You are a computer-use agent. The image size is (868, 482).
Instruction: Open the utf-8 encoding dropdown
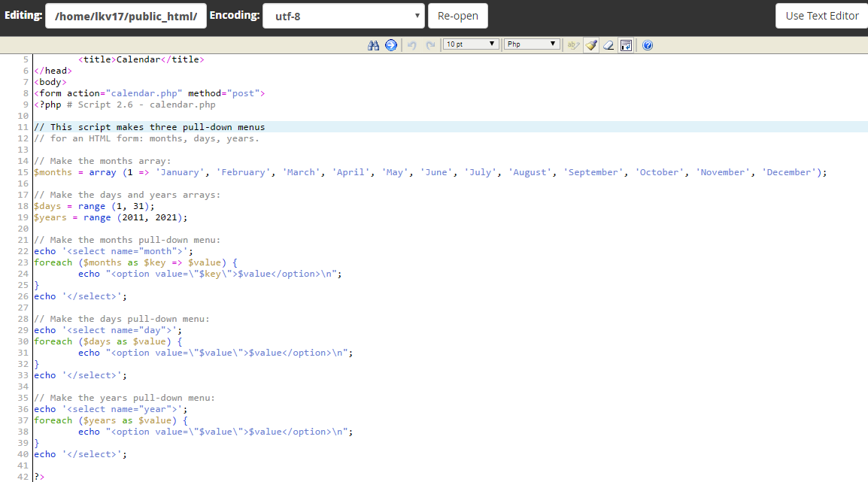pyautogui.click(x=344, y=16)
